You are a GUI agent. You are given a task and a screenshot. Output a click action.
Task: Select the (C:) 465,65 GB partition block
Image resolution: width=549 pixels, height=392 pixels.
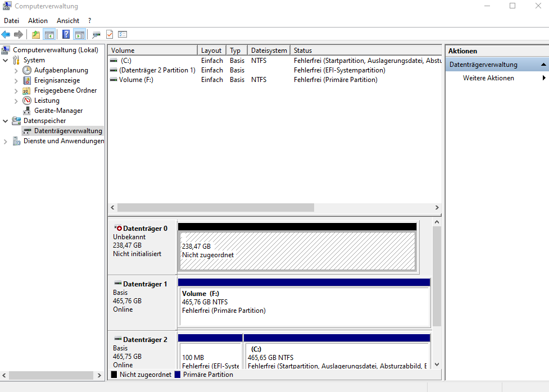[337, 355]
